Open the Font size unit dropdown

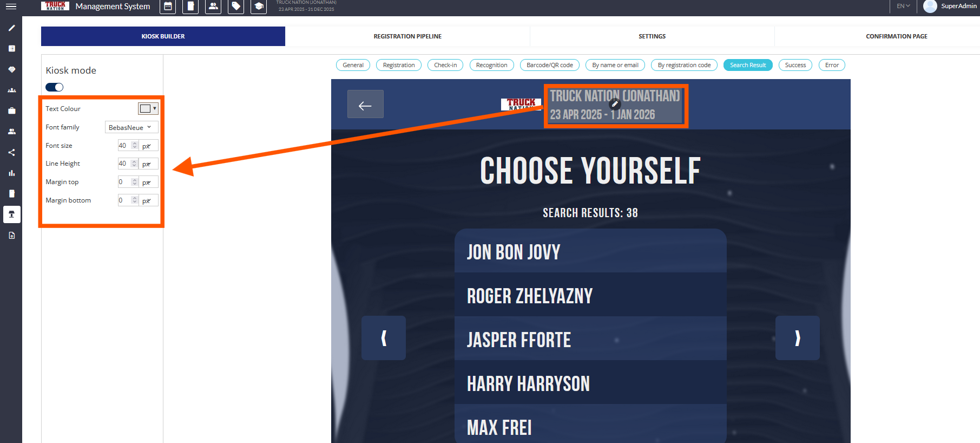click(148, 146)
